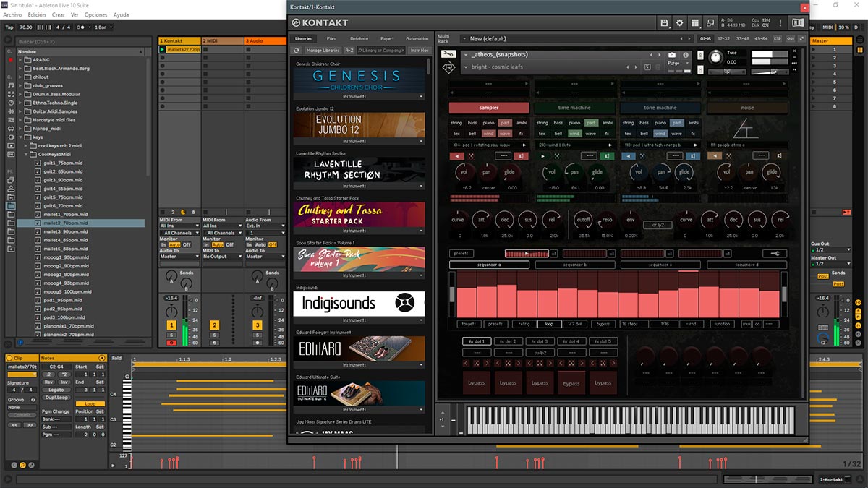
Task: Collapse the CoolKeys1Midi folder
Action: click(x=27, y=154)
